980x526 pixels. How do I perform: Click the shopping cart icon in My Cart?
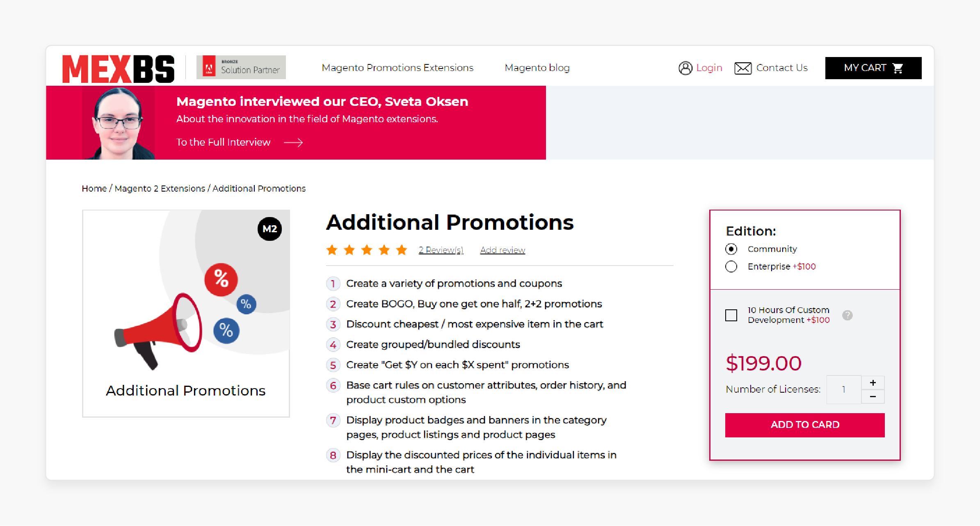(898, 68)
